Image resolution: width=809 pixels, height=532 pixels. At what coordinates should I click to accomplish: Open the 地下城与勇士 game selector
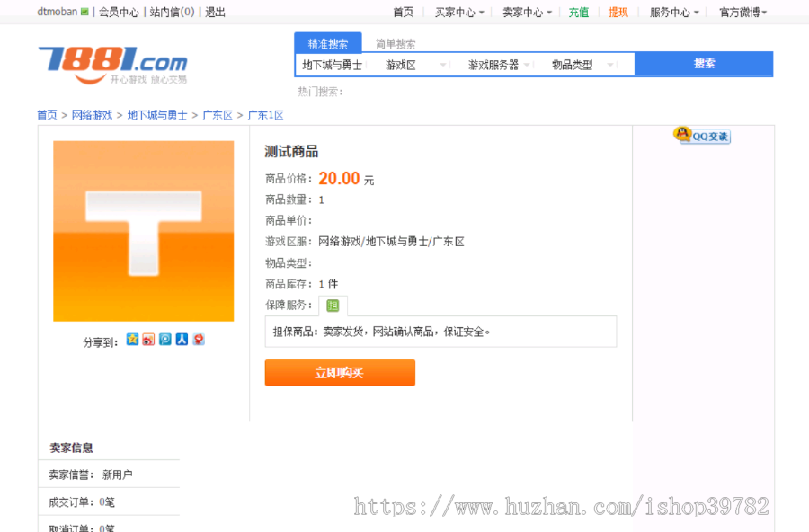tap(333, 65)
